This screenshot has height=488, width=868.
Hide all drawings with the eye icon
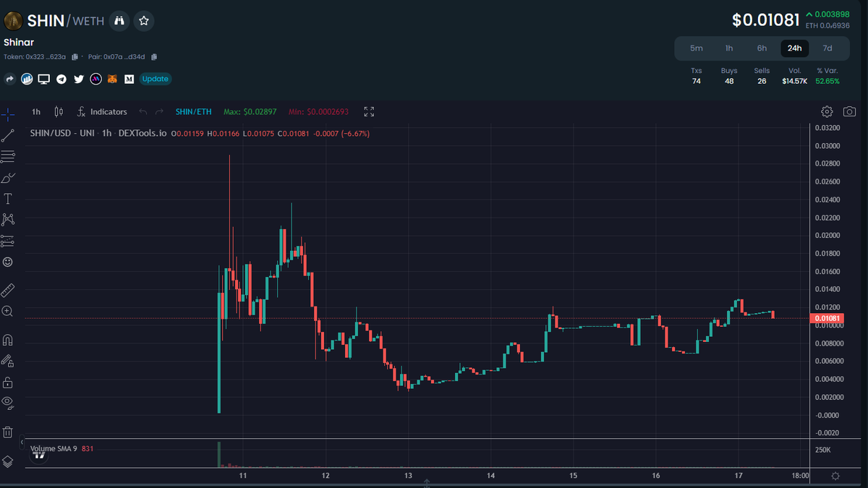[9, 403]
